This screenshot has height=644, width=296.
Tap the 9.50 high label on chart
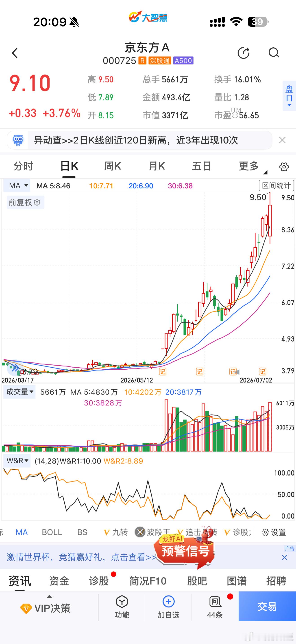(x=258, y=197)
